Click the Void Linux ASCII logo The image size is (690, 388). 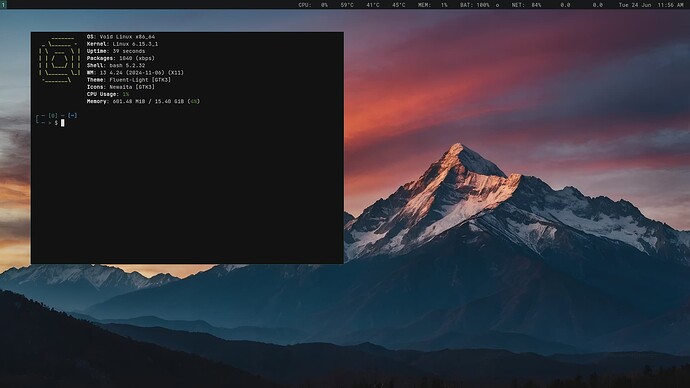coord(59,60)
